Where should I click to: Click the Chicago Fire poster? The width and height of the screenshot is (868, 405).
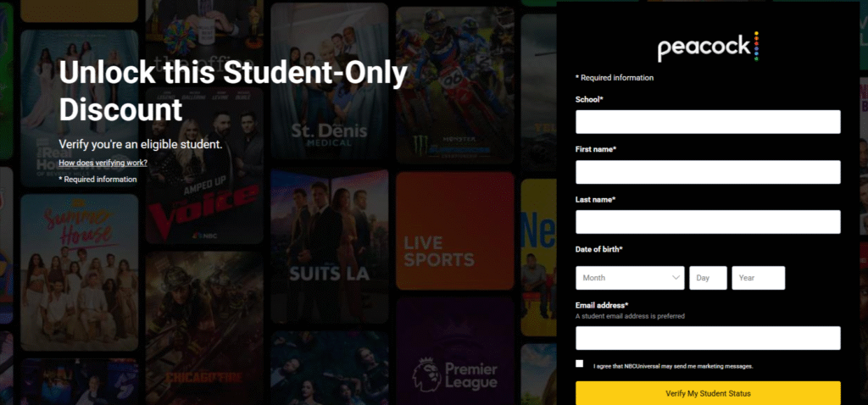pyautogui.click(x=204, y=328)
